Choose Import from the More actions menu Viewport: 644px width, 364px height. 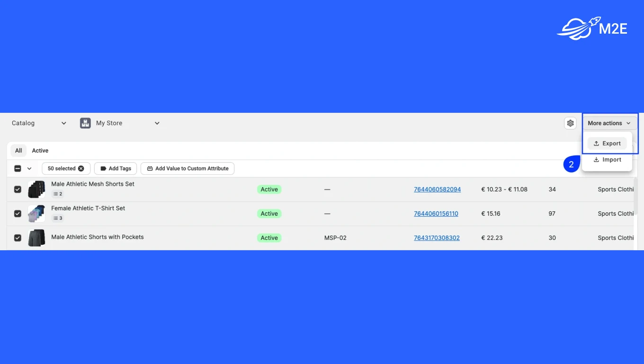[x=607, y=160]
